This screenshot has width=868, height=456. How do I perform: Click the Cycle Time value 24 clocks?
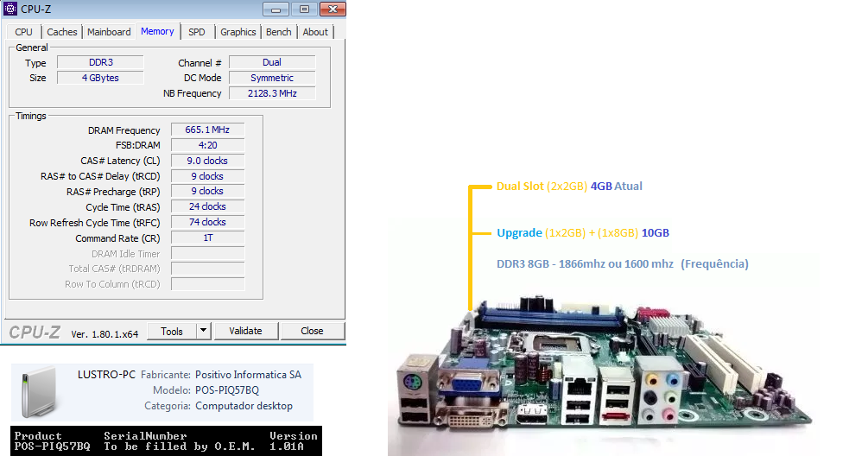(207, 207)
